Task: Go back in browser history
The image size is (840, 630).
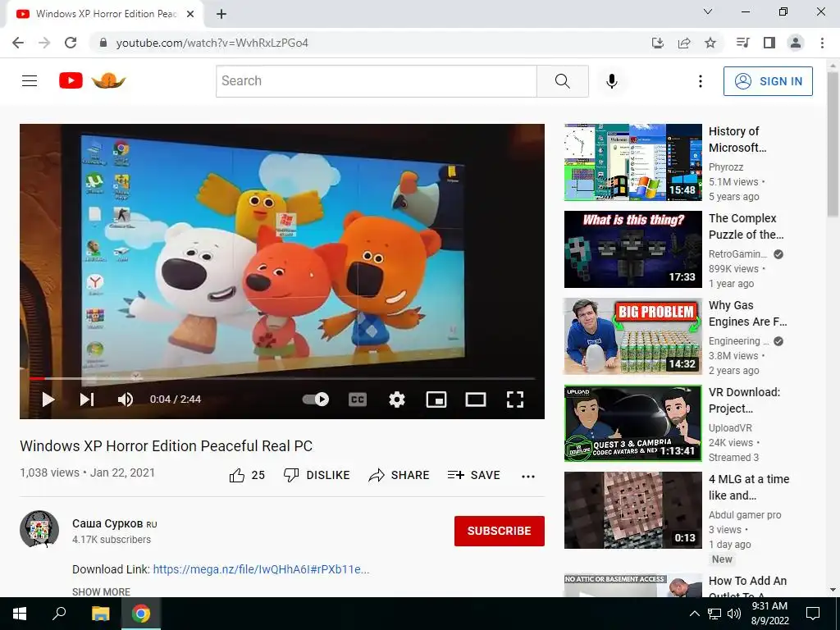Action: (x=18, y=43)
